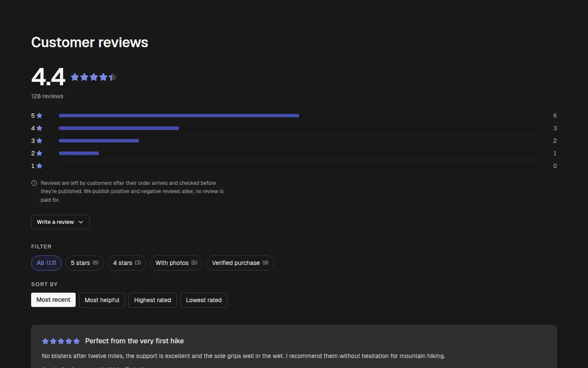Click the star icon beside the 1 label
This screenshot has width=588, height=368.
pyautogui.click(x=39, y=166)
